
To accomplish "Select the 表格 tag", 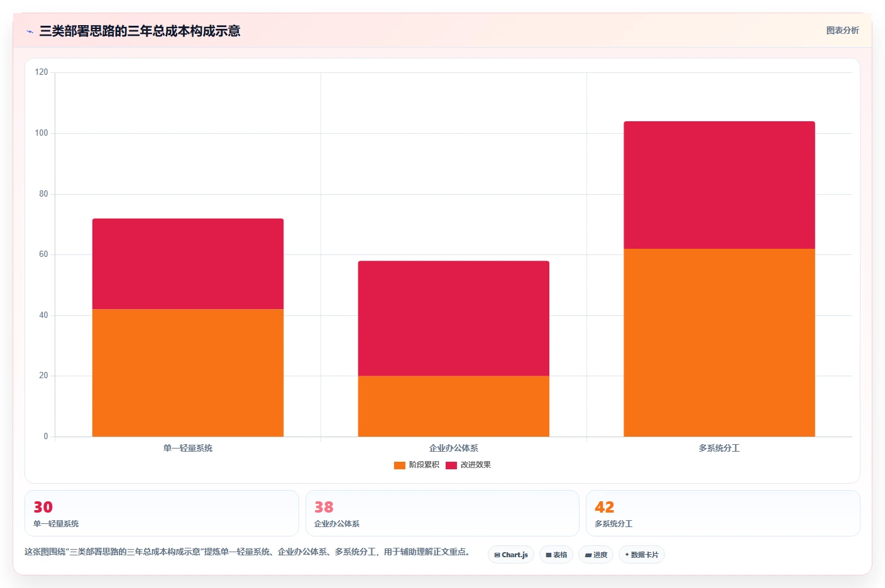I will 556,555.
